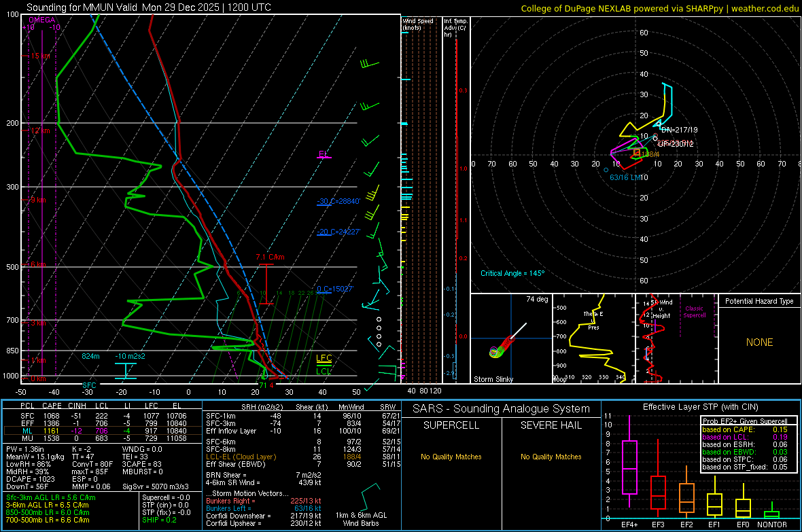The width and height of the screenshot is (802, 532).
Task: Click the 74 deg slinky tilt value
Action: coord(537,299)
